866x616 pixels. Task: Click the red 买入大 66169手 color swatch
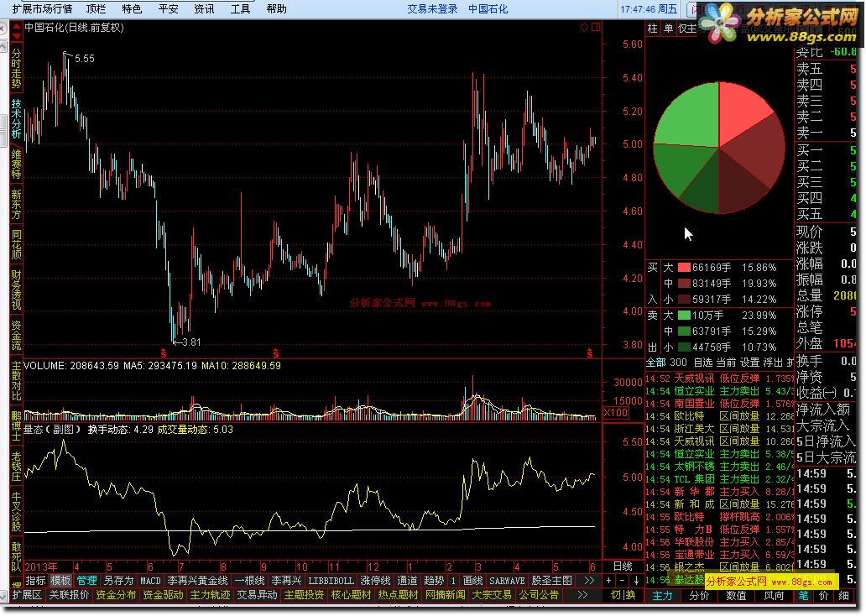[684, 268]
